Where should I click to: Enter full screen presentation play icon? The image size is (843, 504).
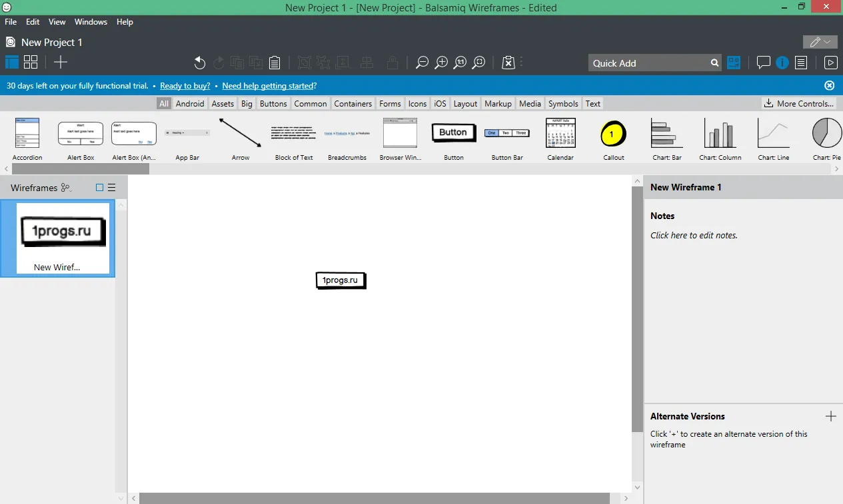[830, 63]
